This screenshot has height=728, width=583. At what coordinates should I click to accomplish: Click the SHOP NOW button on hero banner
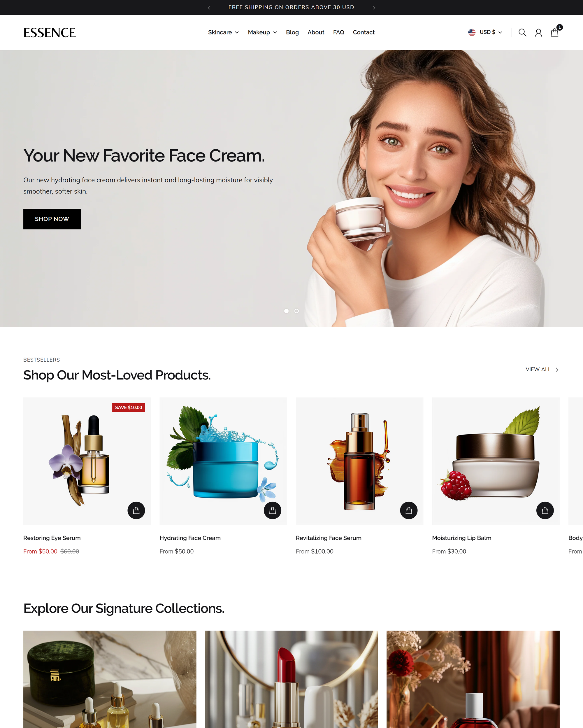(x=52, y=218)
